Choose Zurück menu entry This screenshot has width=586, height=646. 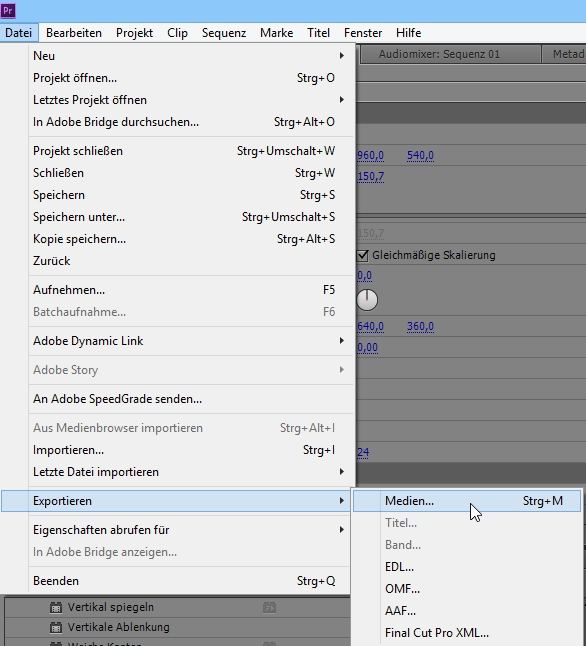(x=188, y=261)
